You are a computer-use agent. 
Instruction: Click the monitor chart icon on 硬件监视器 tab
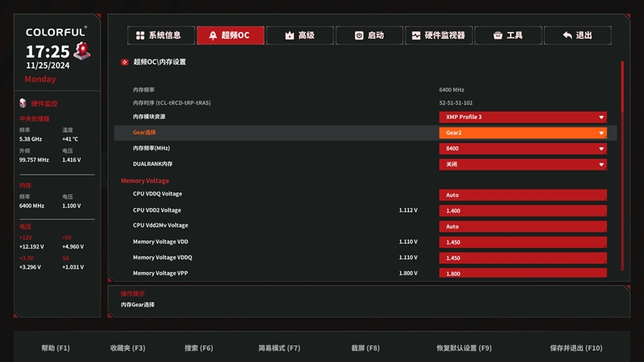(x=416, y=35)
